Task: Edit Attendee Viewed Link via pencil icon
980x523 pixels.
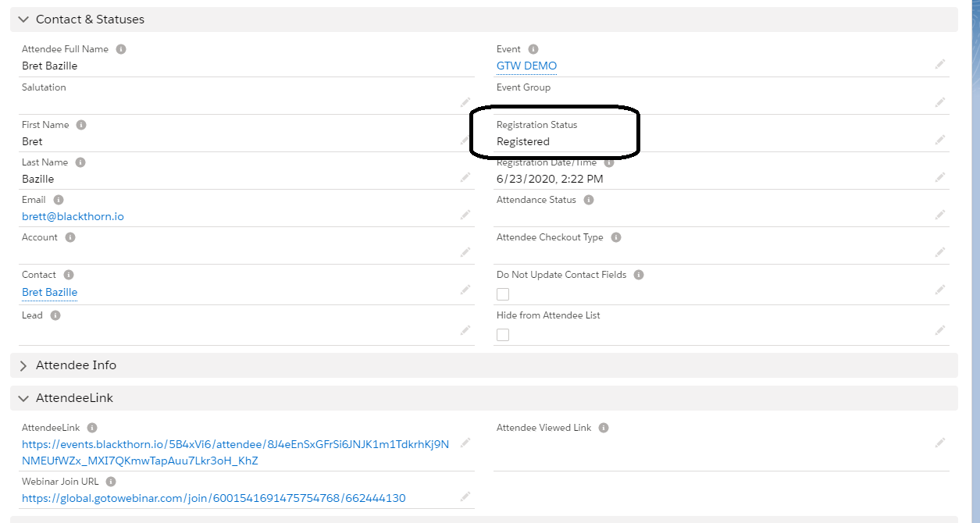Action: point(940,443)
